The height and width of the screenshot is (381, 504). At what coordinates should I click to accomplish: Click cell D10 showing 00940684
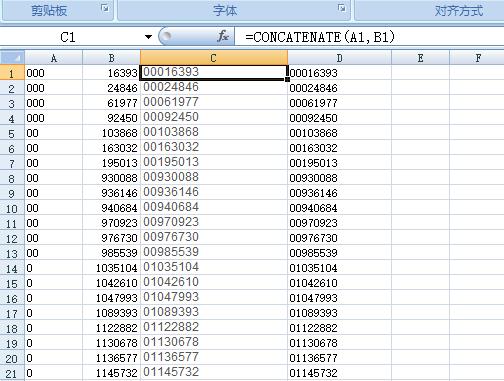coord(339,208)
